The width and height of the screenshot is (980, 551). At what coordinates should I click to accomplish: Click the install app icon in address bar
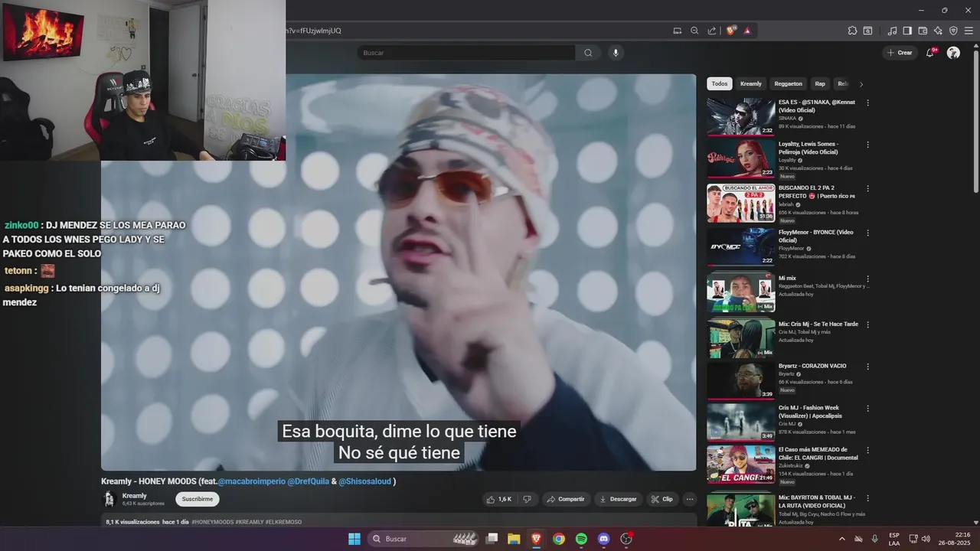677,31
